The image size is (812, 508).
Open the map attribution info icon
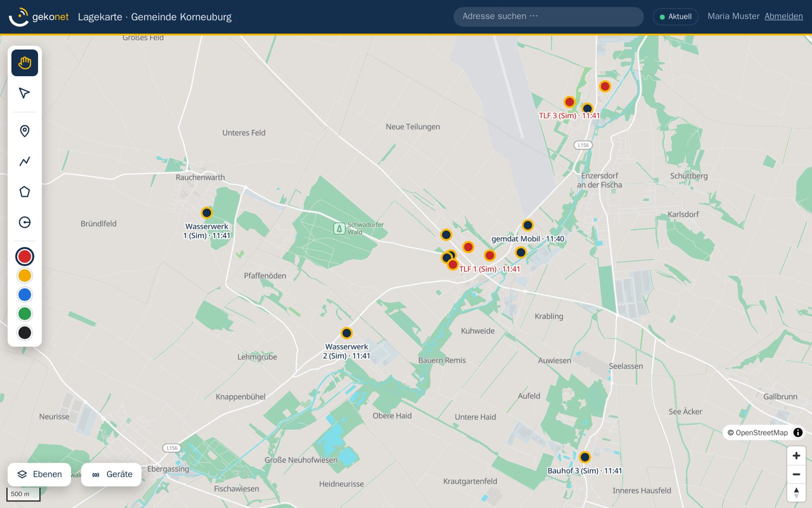tap(798, 433)
